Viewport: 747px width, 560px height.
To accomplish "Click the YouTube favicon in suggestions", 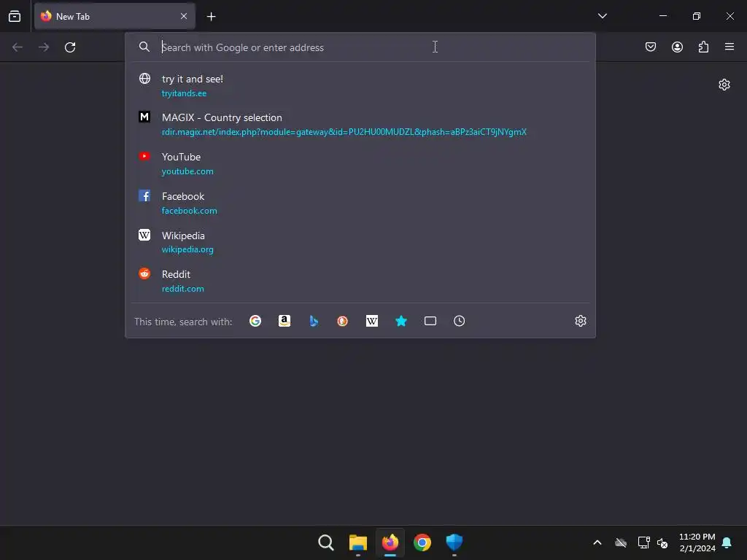I will tap(144, 156).
